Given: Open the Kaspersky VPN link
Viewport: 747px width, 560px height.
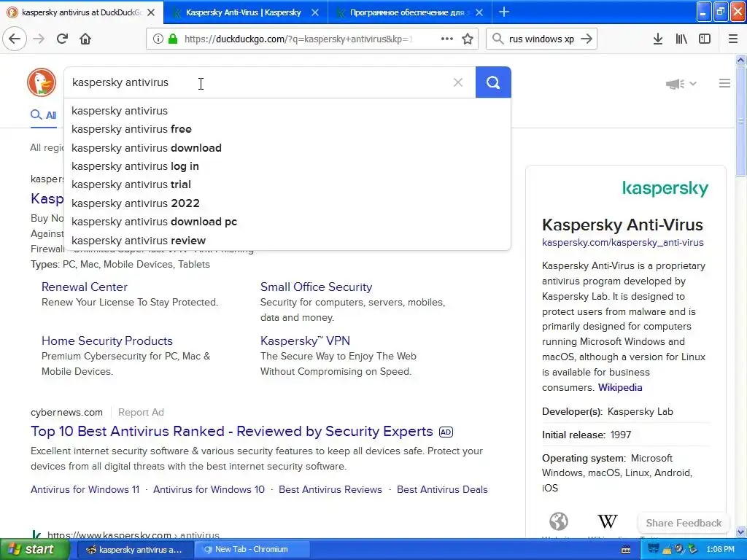Looking at the screenshot, I should pos(305,341).
